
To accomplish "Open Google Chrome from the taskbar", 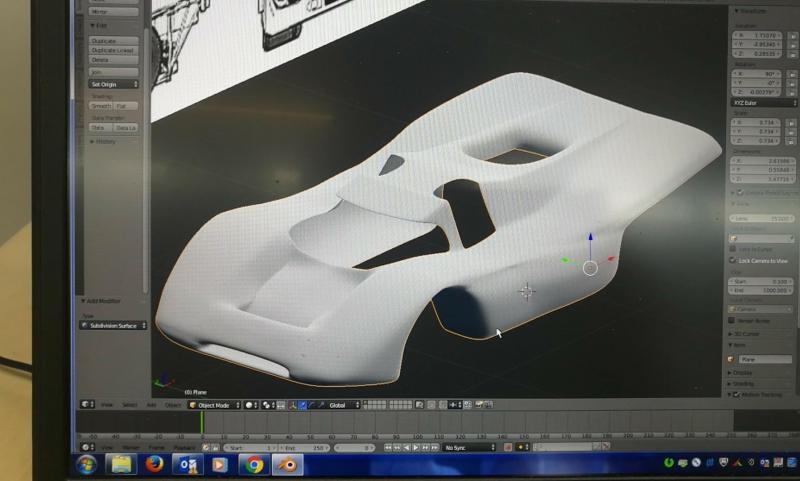I will tap(254, 465).
